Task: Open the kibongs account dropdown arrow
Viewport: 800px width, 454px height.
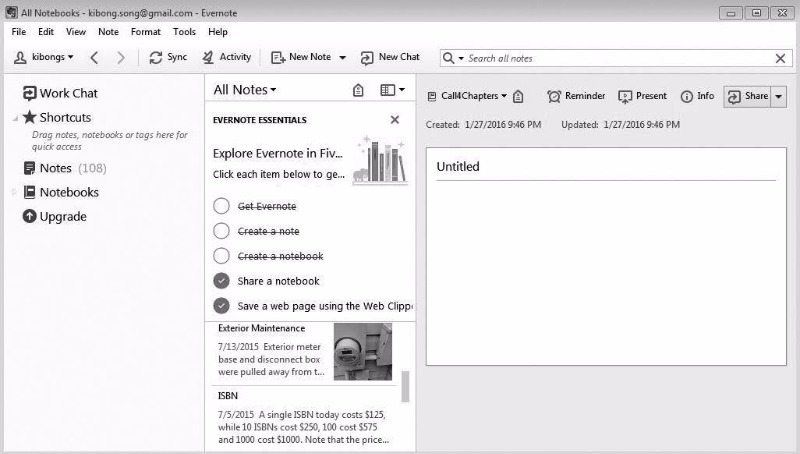Action: (x=70, y=57)
